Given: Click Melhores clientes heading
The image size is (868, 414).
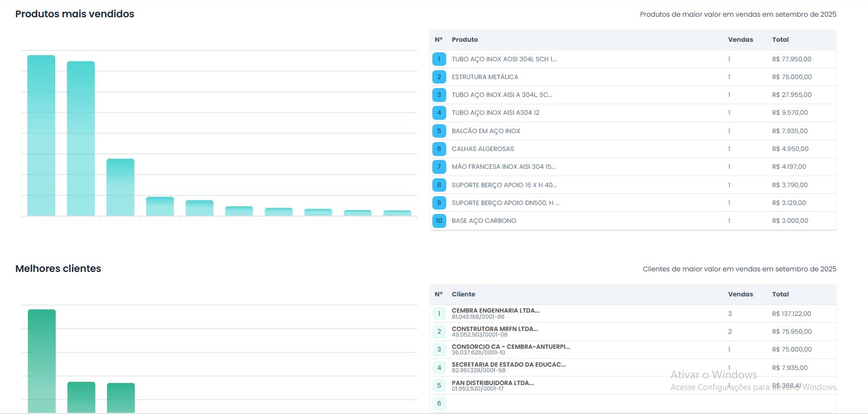Looking at the screenshot, I should (x=58, y=269).
